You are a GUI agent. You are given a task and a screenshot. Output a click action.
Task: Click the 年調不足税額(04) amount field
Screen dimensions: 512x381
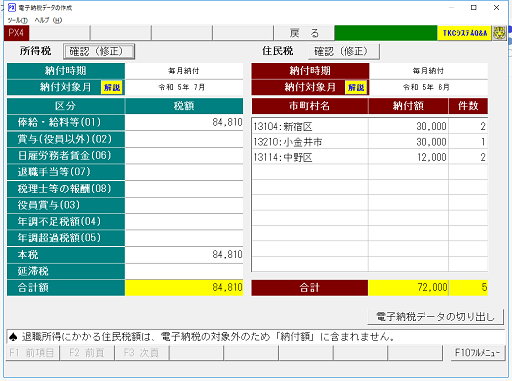(184, 222)
